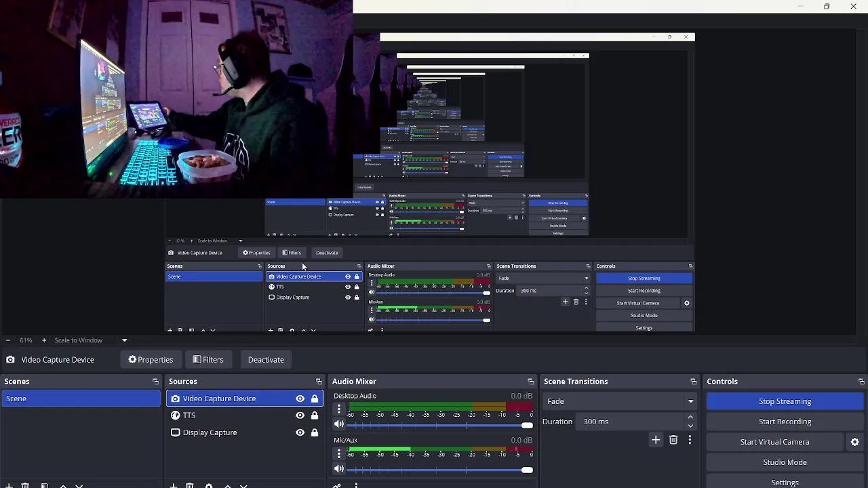Toggle lock on Video Capture Device
This screenshot has width=868, height=488.
(x=315, y=399)
